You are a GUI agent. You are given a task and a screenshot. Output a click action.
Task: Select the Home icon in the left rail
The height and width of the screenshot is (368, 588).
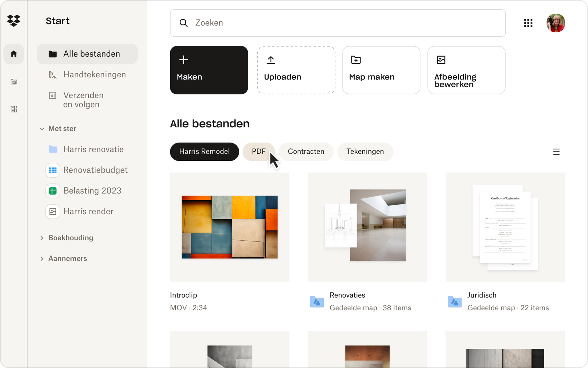tap(14, 54)
